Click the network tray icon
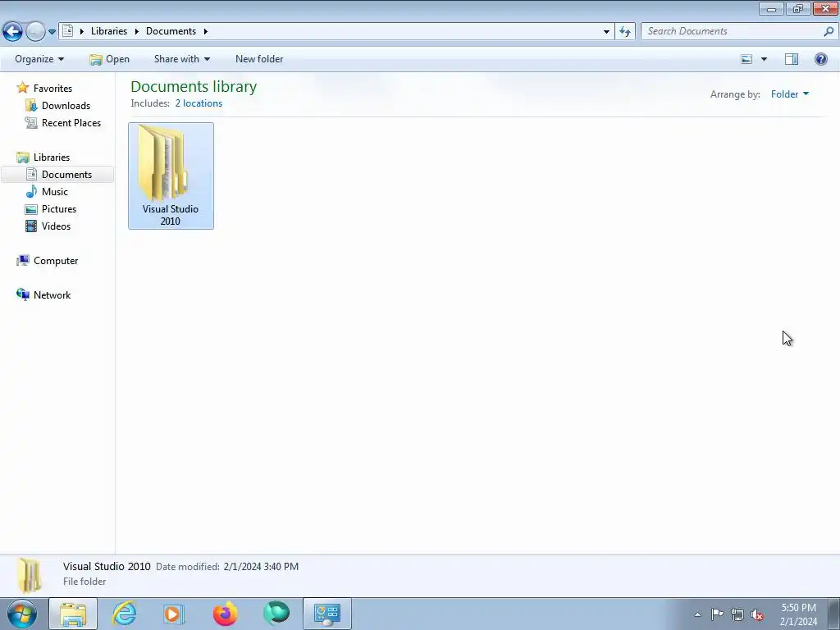 (x=737, y=614)
